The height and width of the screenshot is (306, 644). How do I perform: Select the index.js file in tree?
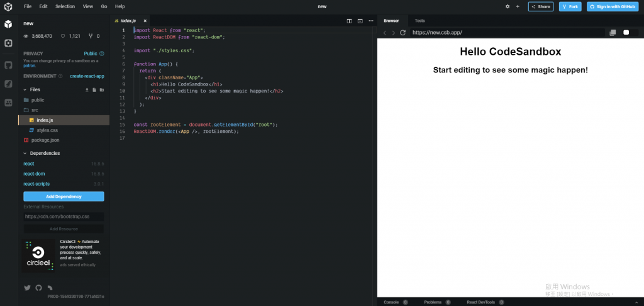tap(64, 120)
